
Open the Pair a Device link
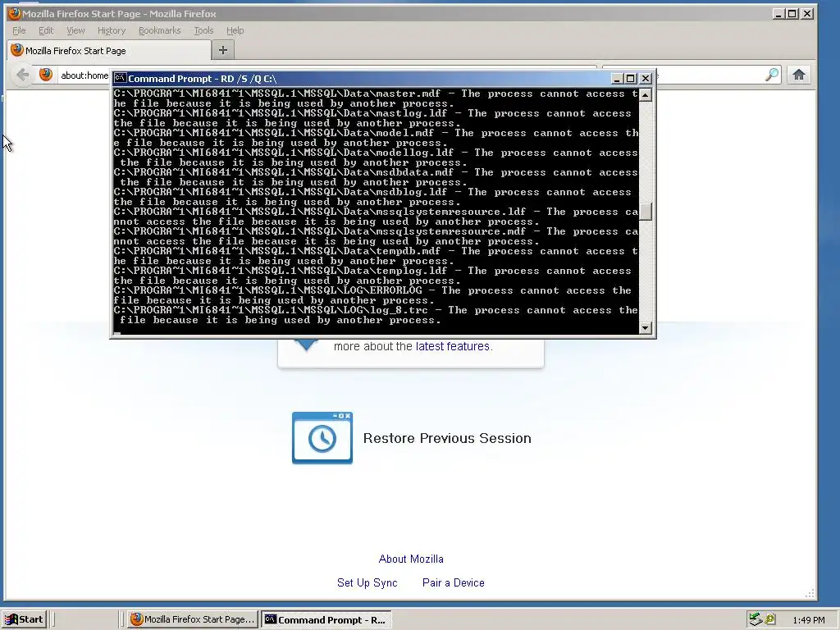click(453, 582)
